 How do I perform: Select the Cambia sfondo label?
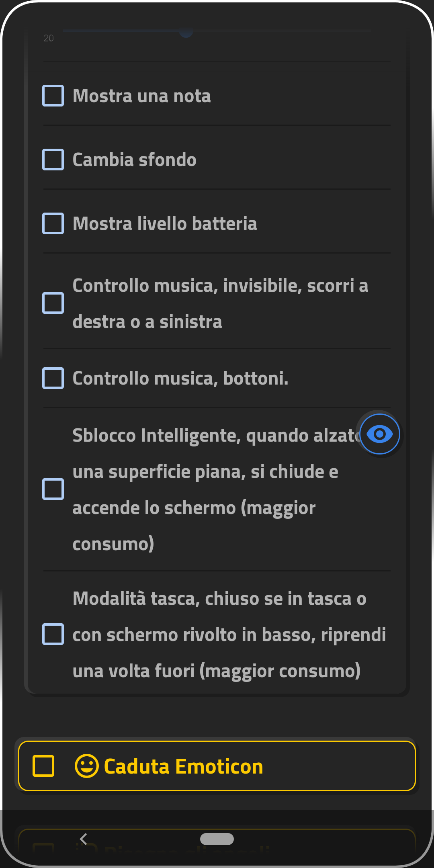[135, 160]
